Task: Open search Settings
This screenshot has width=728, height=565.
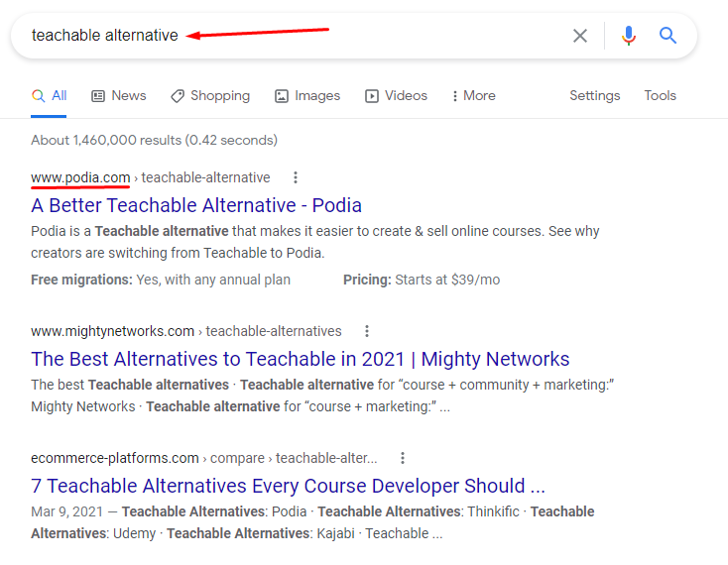Action: pos(595,95)
